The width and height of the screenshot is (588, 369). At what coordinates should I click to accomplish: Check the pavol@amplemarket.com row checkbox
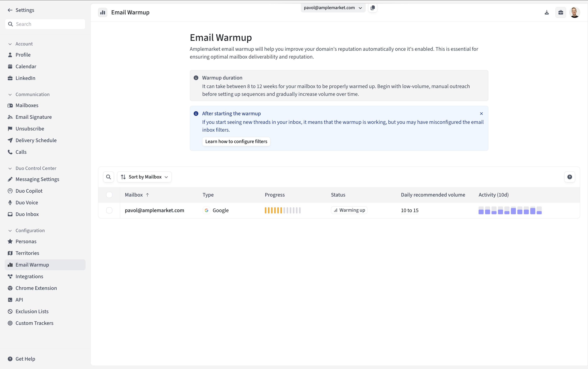coord(109,210)
